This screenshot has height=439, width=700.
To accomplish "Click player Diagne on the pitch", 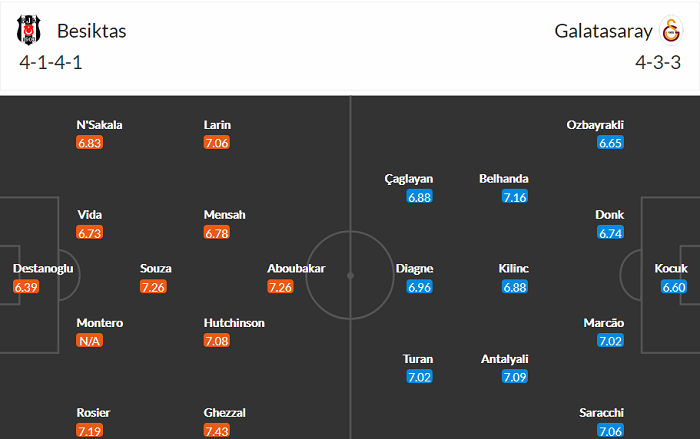I will 414,269.
